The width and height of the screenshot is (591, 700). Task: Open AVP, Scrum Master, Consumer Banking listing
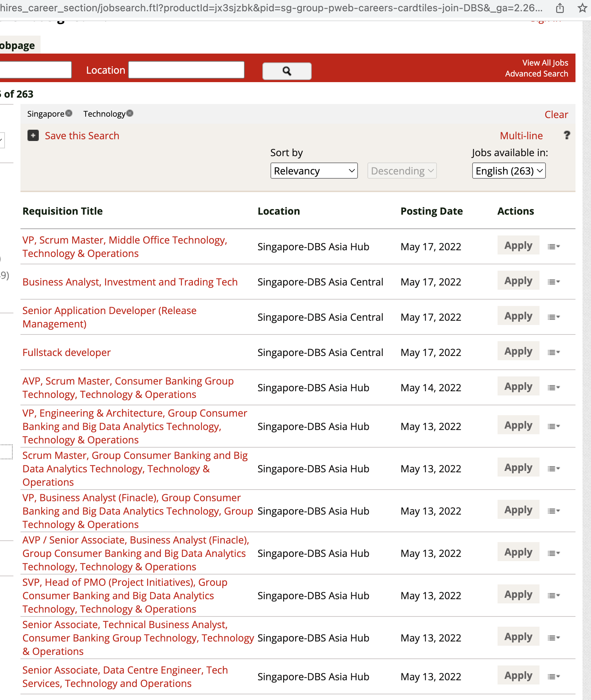pos(128,388)
